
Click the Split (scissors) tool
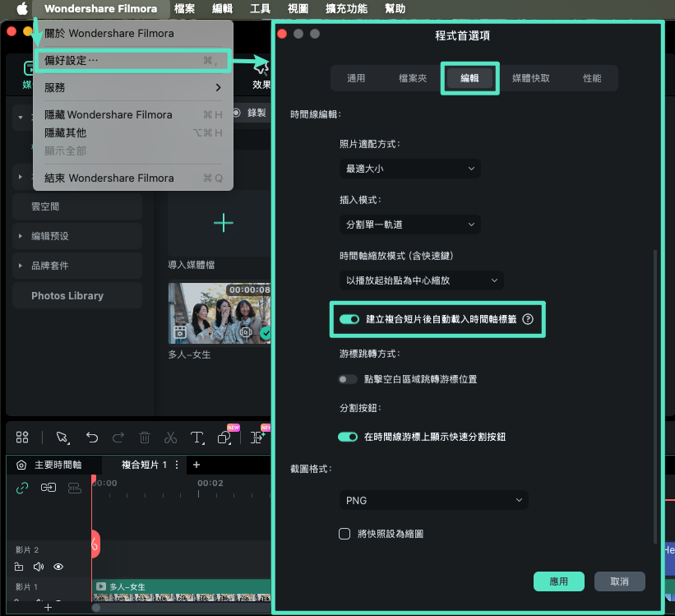[x=171, y=437]
